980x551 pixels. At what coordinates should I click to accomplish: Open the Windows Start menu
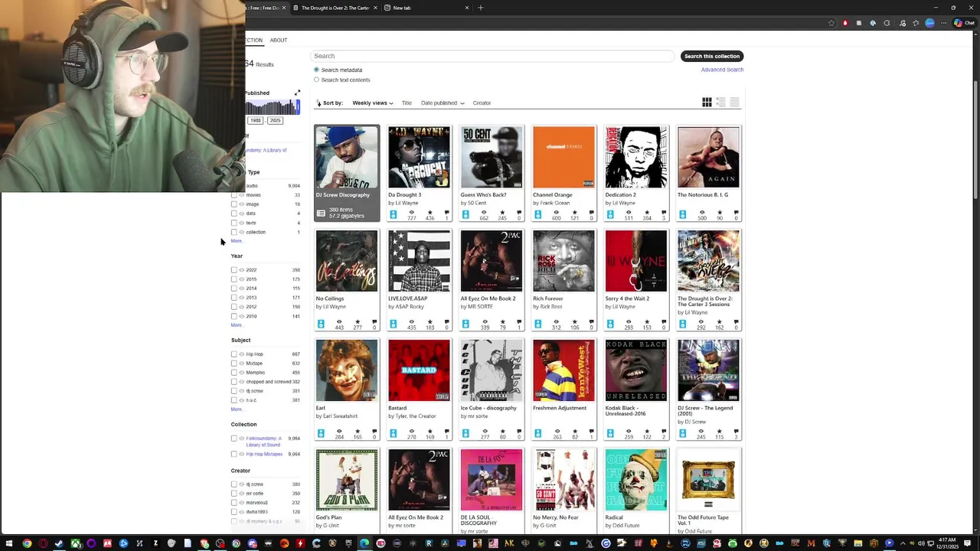click(x=8, y=543)
